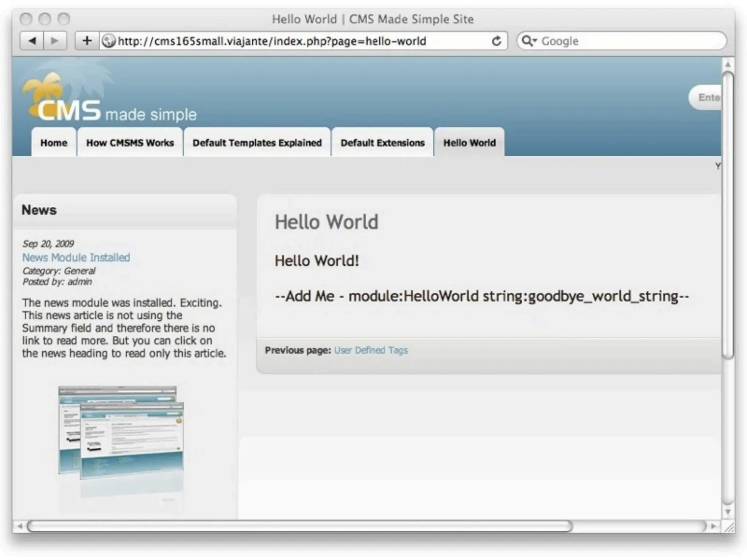
Task: Click the window title 'Hello World | CMS Made Simple Site'
Action: pos(373,19)
